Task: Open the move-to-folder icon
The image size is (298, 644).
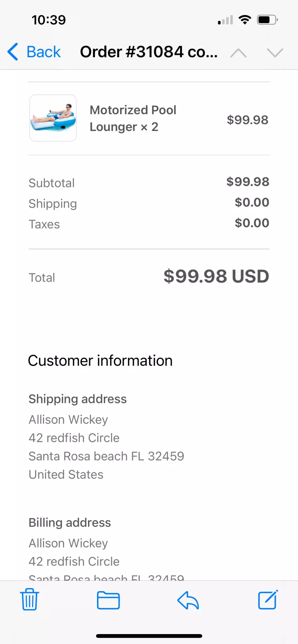Action: click(108, 600)
